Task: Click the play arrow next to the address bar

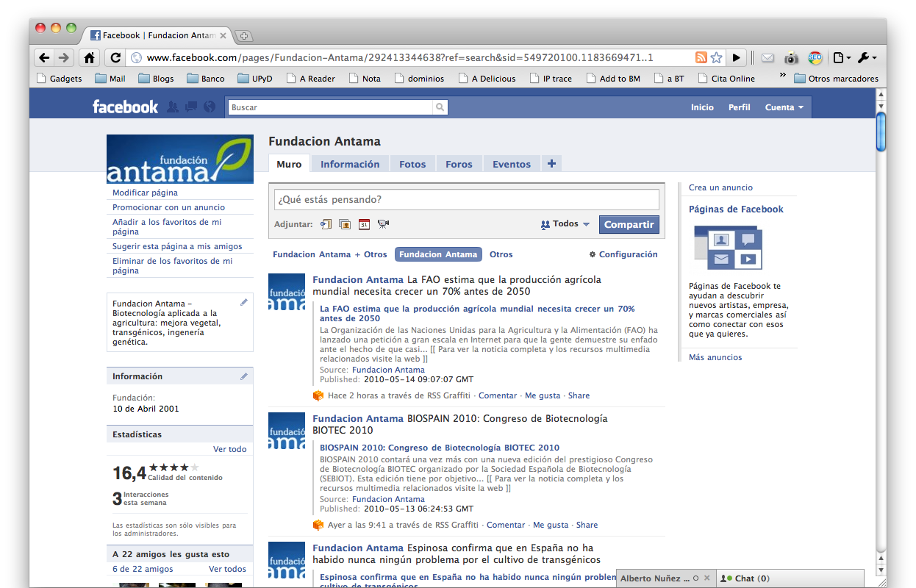Action: coord(737,57)
